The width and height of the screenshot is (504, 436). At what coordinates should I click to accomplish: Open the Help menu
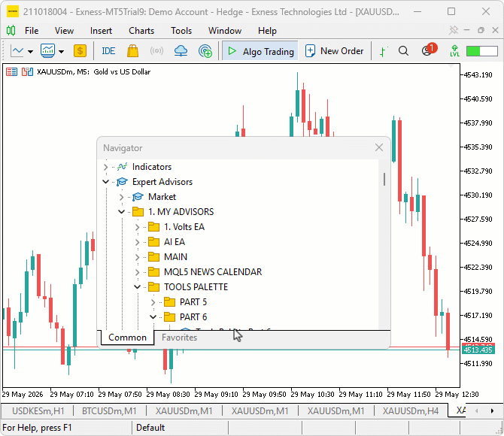267,31
